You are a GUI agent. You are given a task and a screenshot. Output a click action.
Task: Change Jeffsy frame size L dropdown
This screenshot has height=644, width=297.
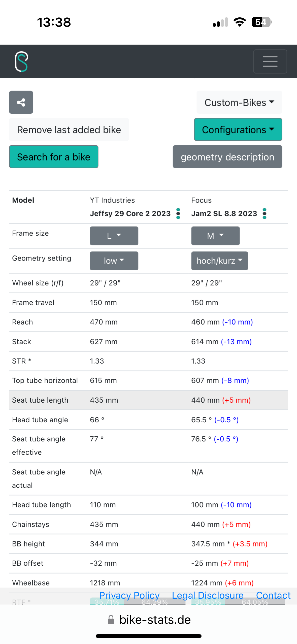[114, 236]
